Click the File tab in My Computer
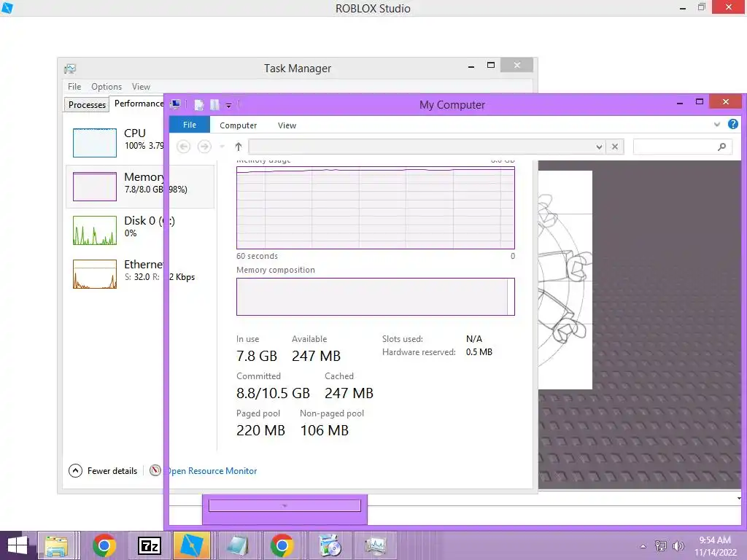The image size is (747, 560). (x=190, y=125)
